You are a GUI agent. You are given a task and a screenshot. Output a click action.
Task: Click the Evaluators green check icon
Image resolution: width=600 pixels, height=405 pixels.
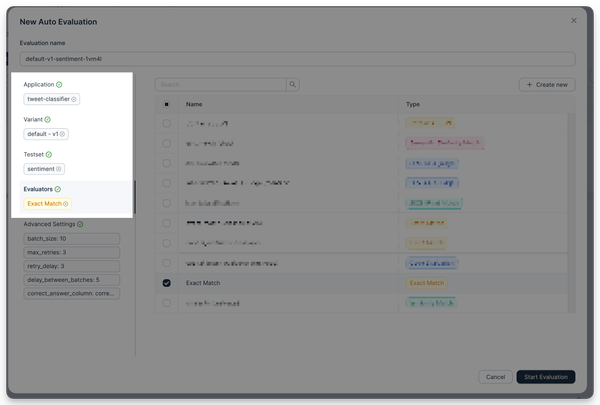click(57, 188)
